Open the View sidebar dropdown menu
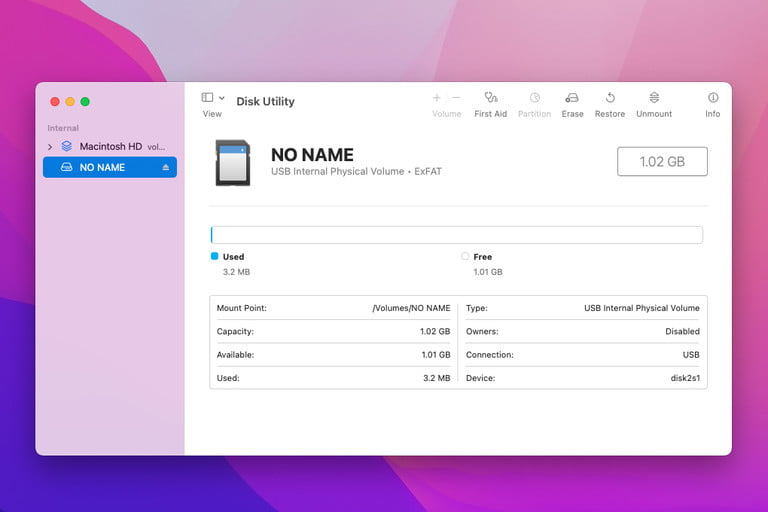The width and height of the screenshot is (768, 512). [212, 98]
